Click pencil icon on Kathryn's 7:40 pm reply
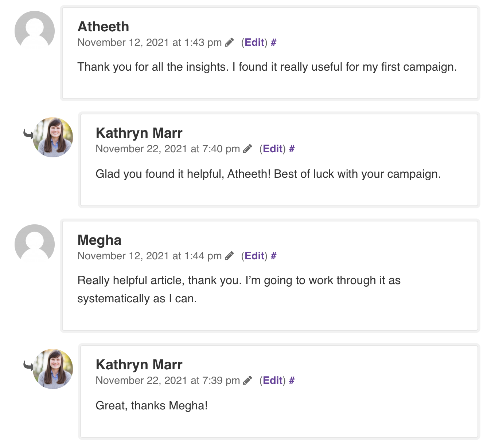This screenshot has height=448, width=503. tap(247, 149)
